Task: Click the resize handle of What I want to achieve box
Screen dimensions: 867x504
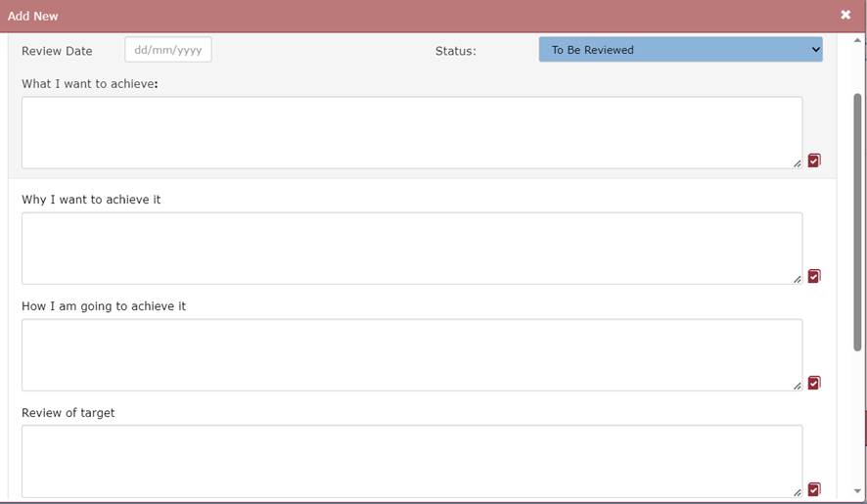Action: [x=798, y=163]
